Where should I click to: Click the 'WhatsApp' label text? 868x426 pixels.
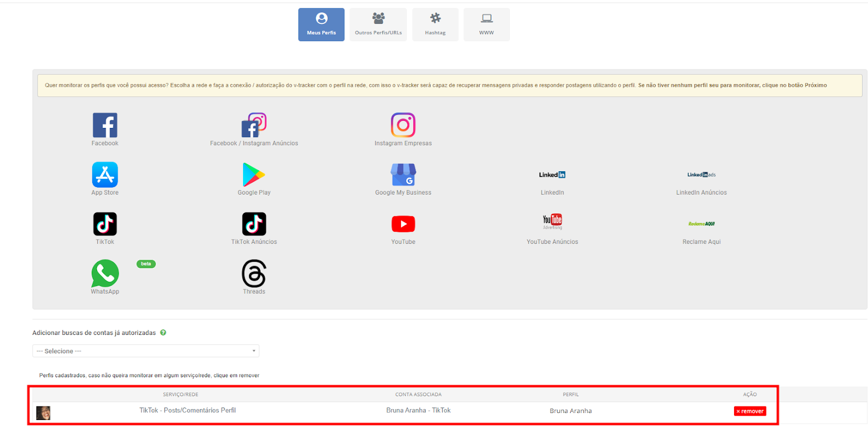click(105, 292)
